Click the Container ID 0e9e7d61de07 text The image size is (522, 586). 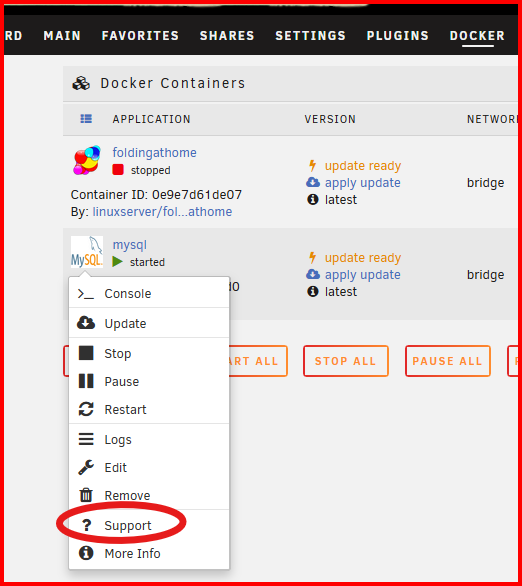coord(156,194)
